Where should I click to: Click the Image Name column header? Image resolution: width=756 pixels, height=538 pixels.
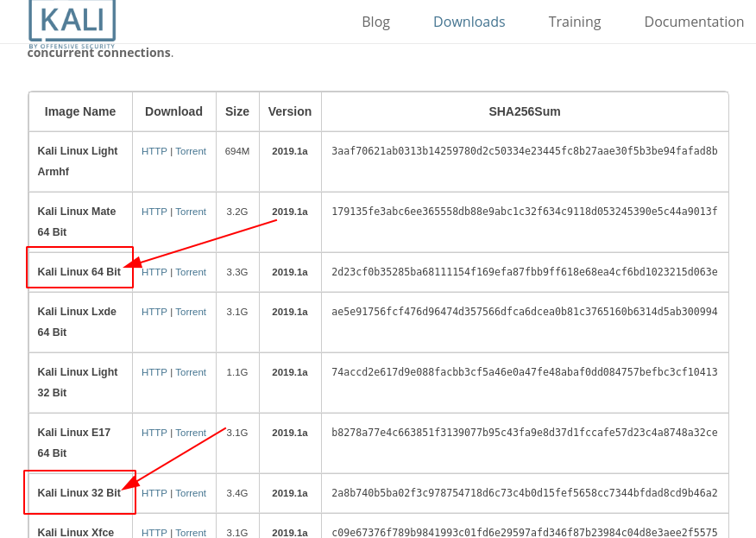[80, 111]
